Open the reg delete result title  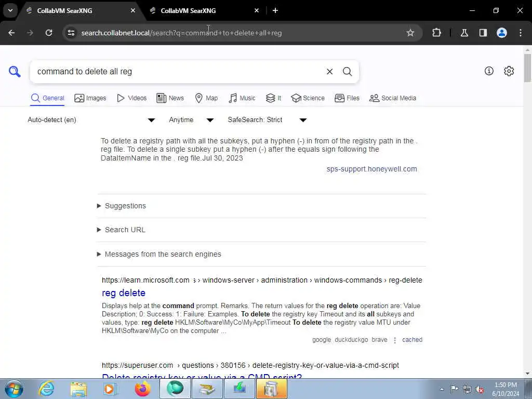[x=124, y=293]
